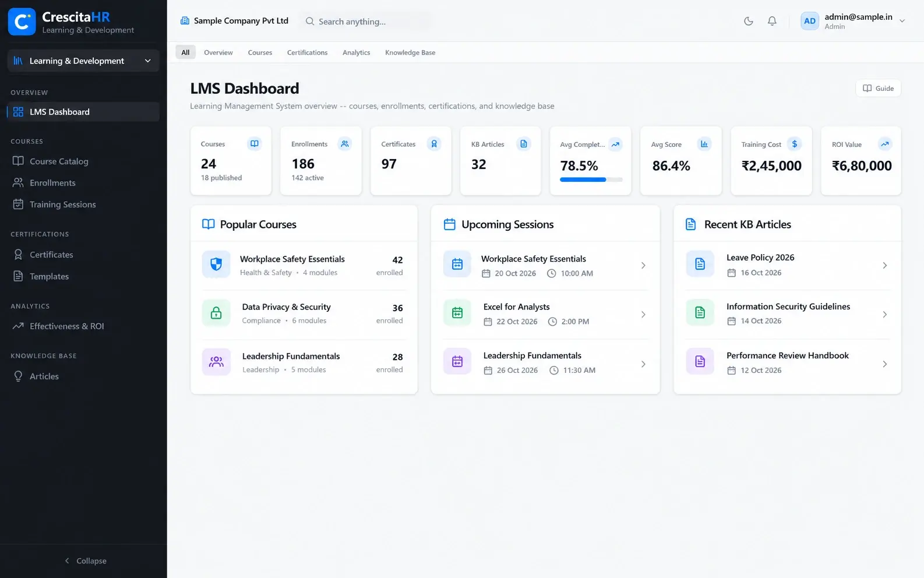Open Workplace Safety Essentials session chevron
Screen dimensions: 924x578
(x=643, y=266)
